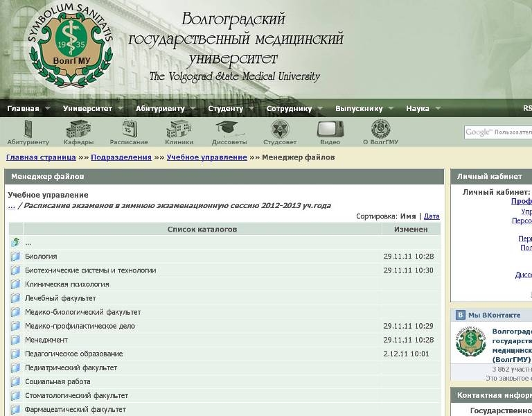
Task: Expand the Университет menu arrow
Action: tap(120, 109)
